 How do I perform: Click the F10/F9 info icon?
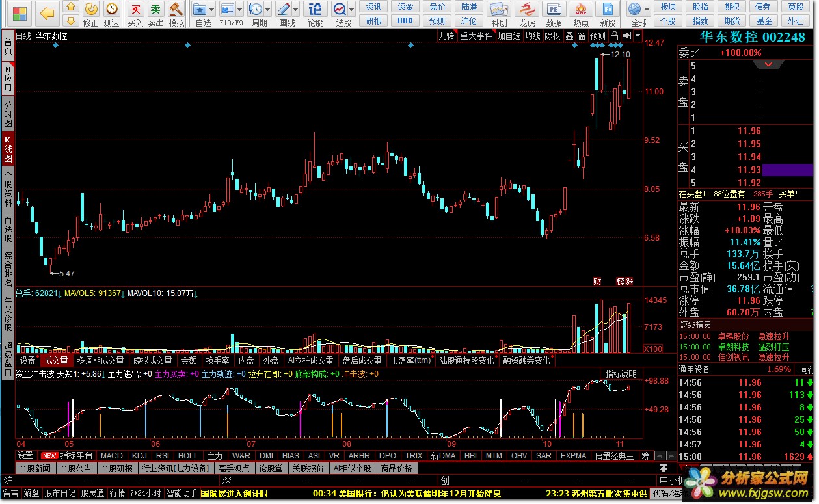(x=226, y=8)
